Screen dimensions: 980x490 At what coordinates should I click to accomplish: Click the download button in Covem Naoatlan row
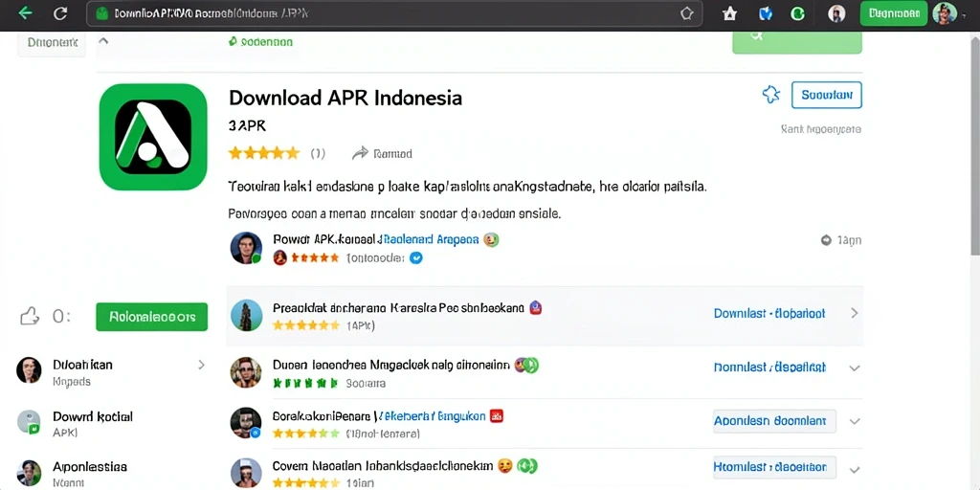pyautogui.click(x=774, y=467)
